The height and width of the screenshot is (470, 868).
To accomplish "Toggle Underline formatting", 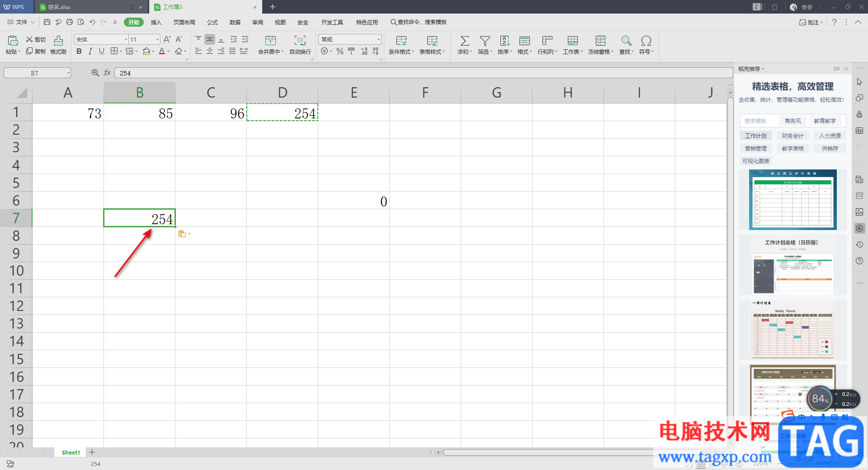I will click(x=102, y=52).
